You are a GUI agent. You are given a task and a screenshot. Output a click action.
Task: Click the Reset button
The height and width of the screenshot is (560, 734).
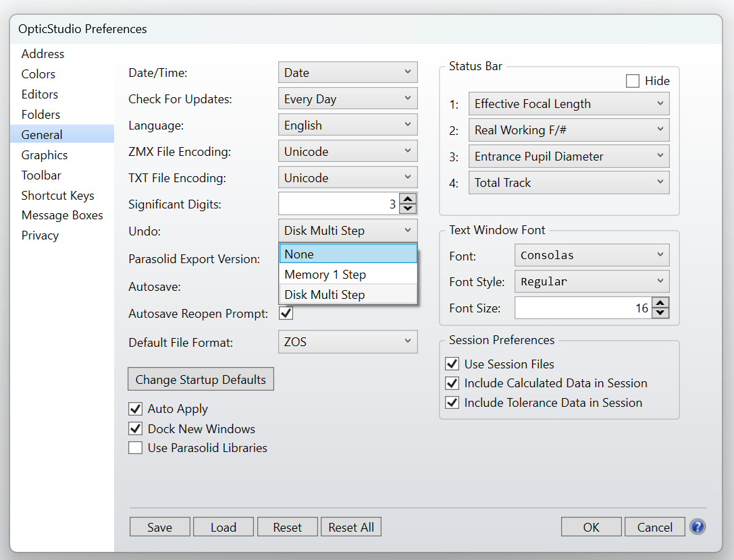coord(288,527)
